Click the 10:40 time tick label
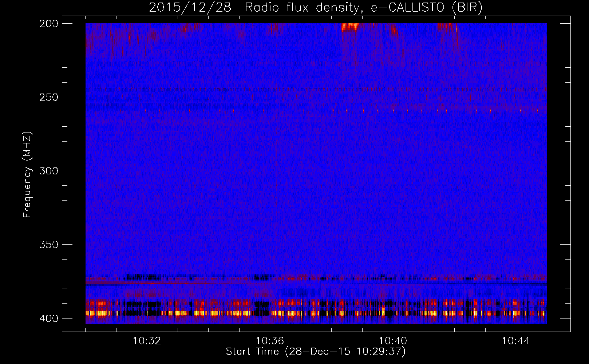Screen dimensions: 589x364 click(393, 341)
